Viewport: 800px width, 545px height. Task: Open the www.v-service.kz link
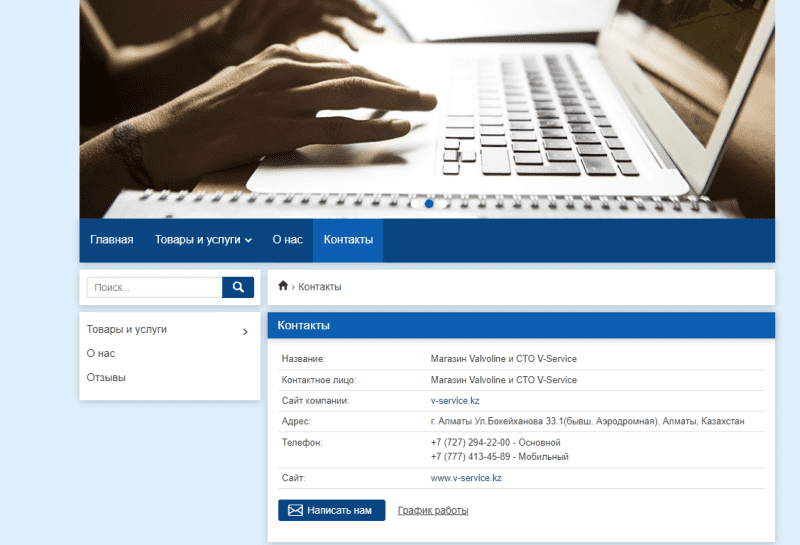click(466, 478)
